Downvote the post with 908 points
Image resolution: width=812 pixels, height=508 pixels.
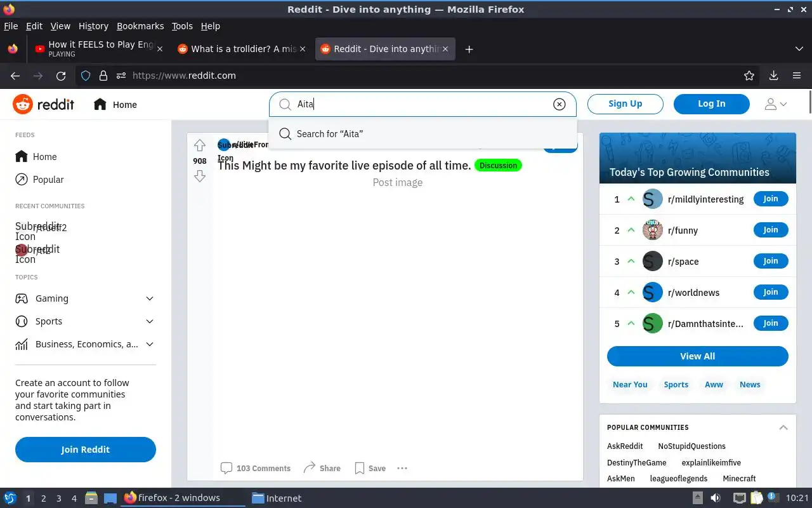click(200, 176)
